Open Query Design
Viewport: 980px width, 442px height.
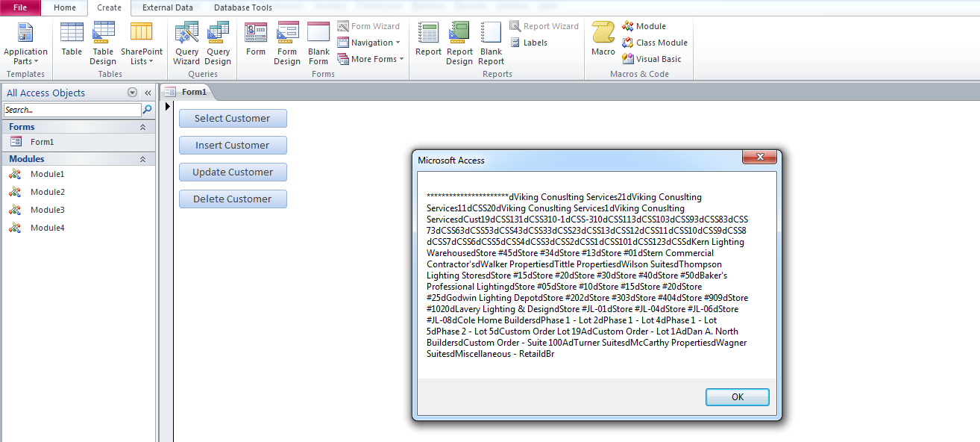point(218,43)
